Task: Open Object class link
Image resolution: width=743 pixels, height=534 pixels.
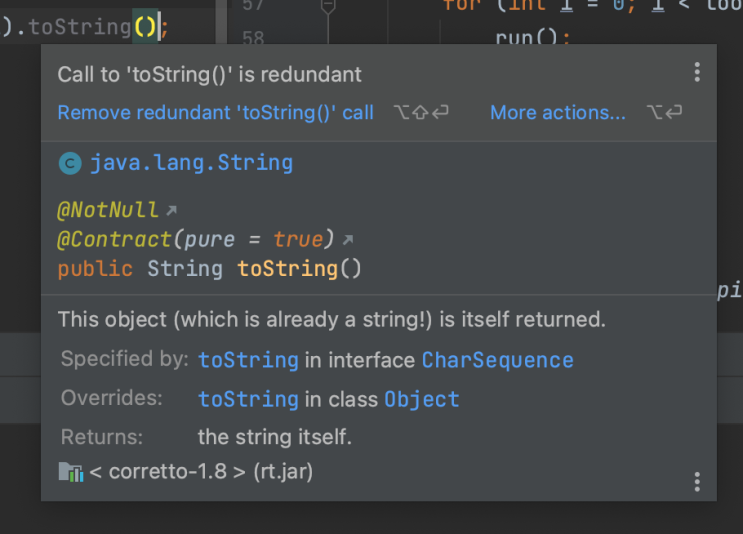Action: tap(422, 399)
